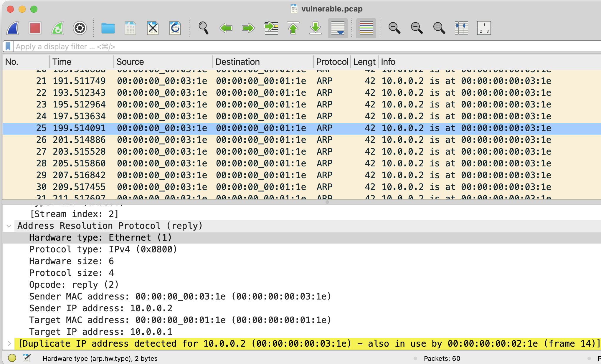Open expert information yellow circle icon
Screen dimensions: 601x364
tap(12, 358)
